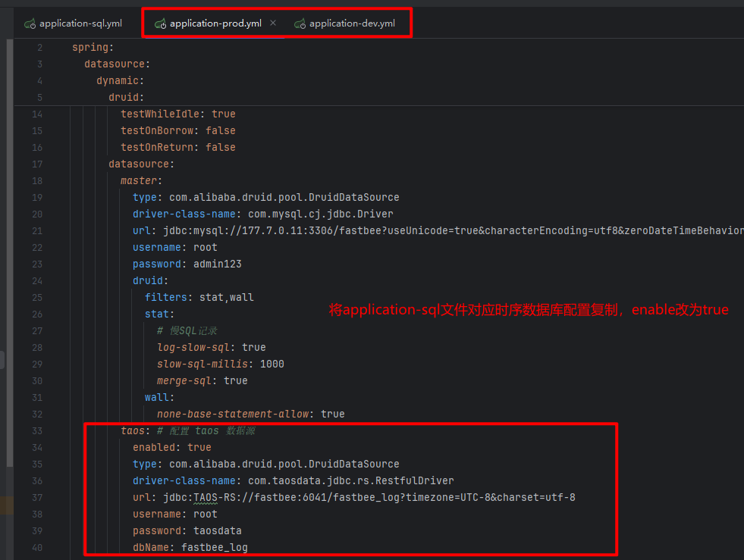Click 'dbName: fastbee_log' line

[x=190, y=547]
